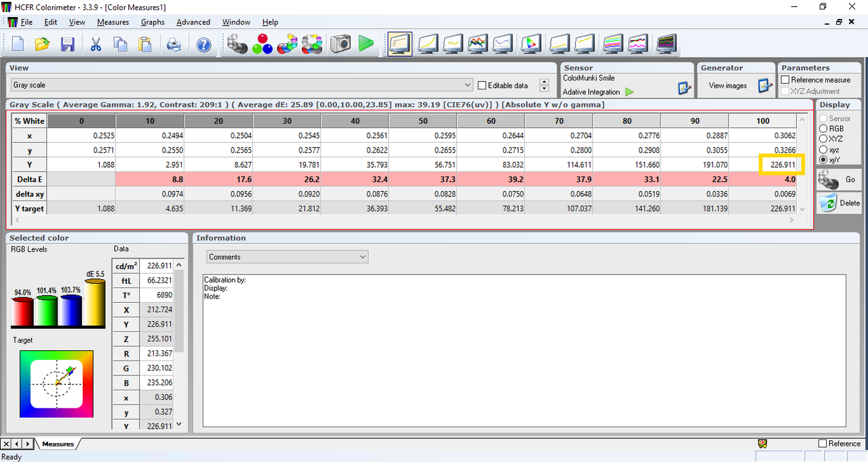868x462 pixels.
Task: Click tab scroll left arrow button
Action: tap(18, 444)
